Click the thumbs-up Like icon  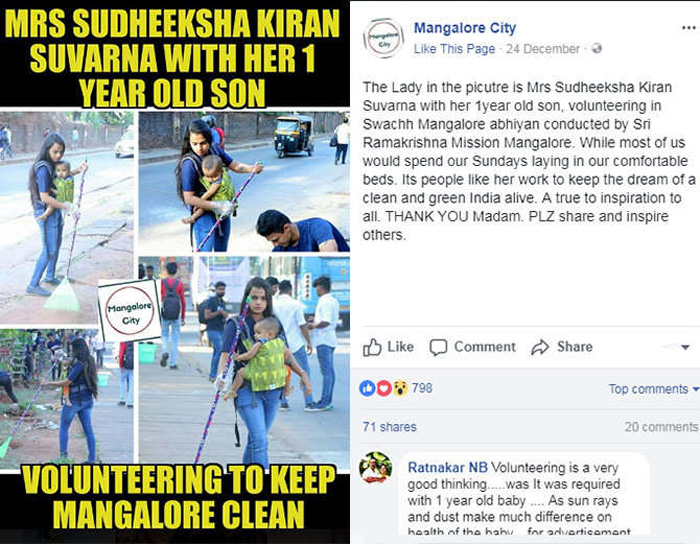pyautogui.click(x=372, y=347)
